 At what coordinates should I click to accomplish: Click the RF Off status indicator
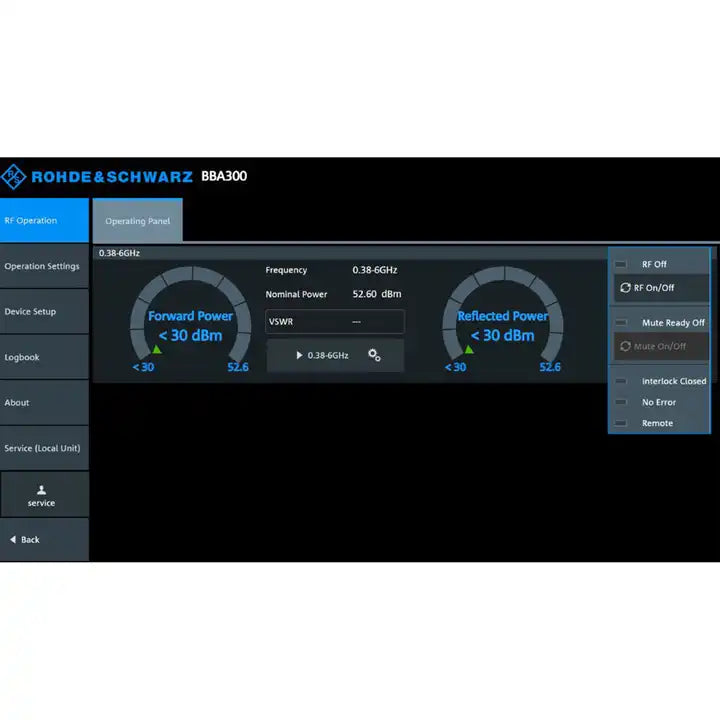pos(621,264)
